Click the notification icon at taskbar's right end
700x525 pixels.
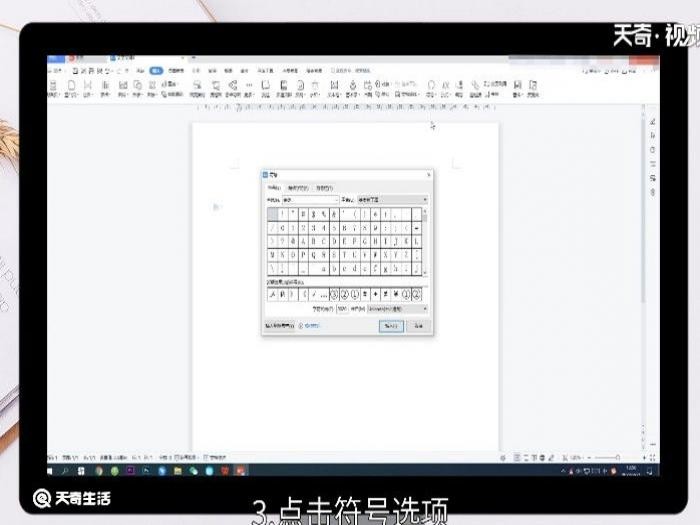[x=650, y=471]
